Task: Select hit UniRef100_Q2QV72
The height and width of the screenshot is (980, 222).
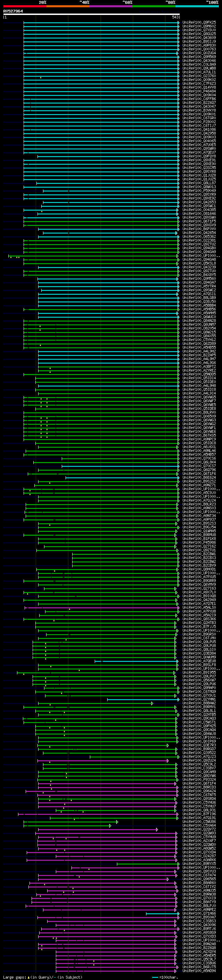Action: tap(199, 829)
